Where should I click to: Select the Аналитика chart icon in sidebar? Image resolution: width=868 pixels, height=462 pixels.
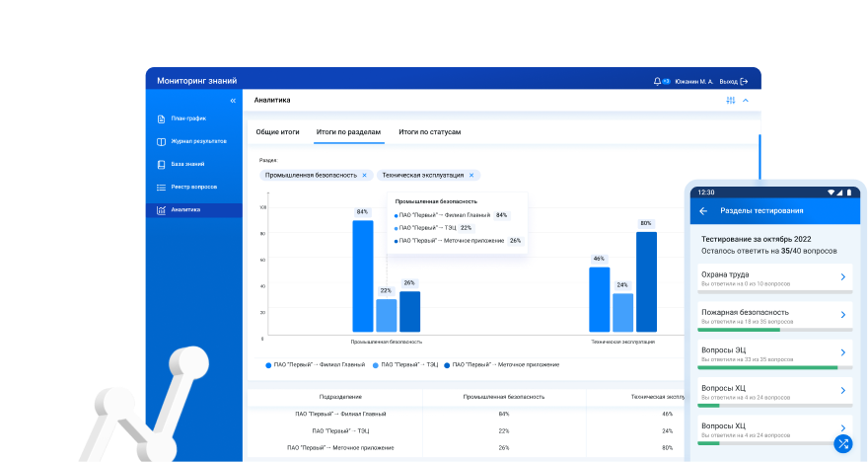click(x=161, y=210)
